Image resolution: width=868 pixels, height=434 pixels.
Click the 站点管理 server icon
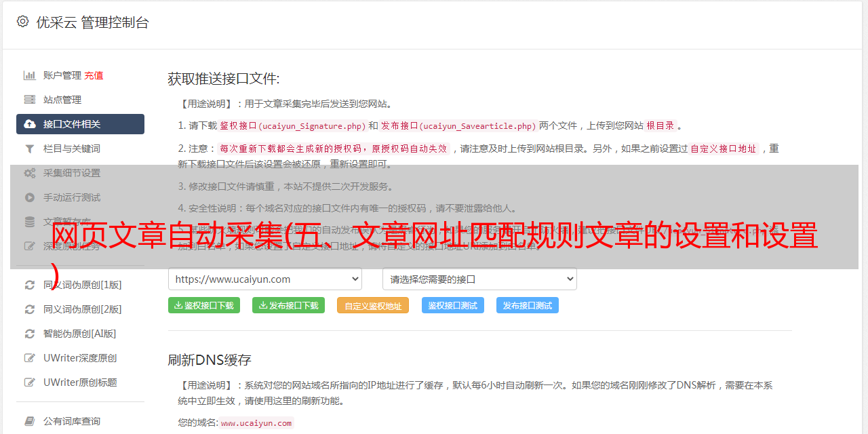click(30, 100)
